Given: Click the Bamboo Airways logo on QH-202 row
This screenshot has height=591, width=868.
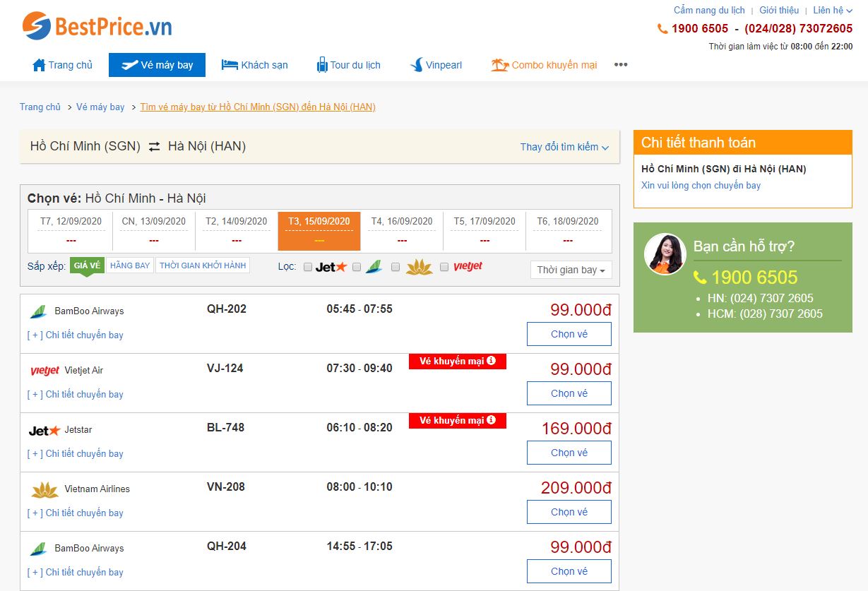Looking at the screenshot, I should 38,311.
